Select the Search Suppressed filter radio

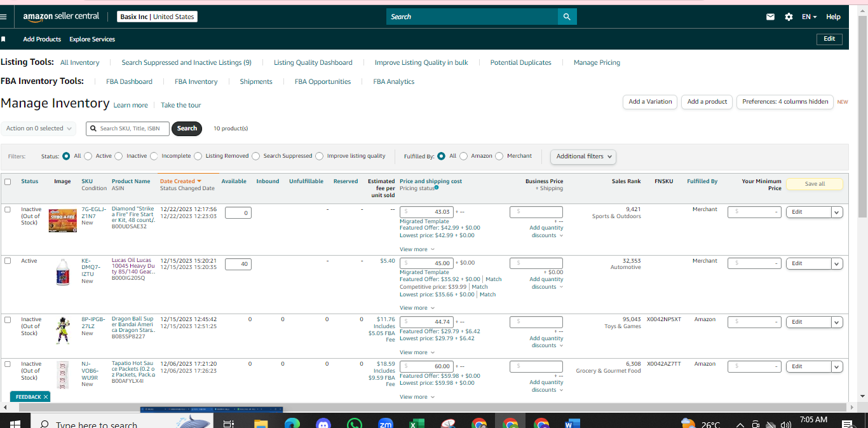(x=255, y=156)
